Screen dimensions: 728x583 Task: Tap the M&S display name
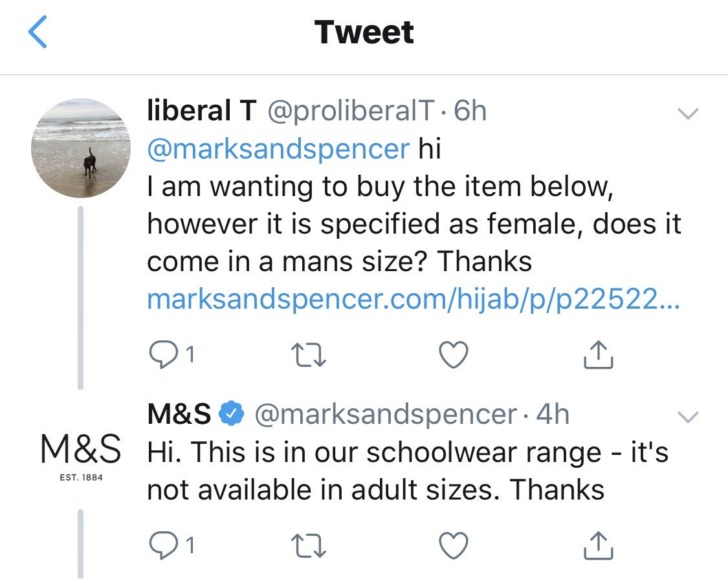pos(179,414)
